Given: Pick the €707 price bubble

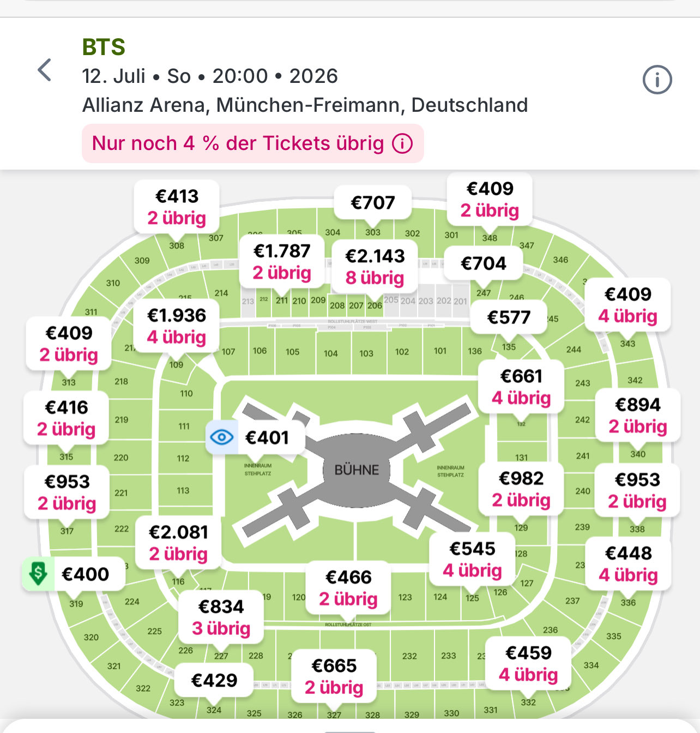Looking at the screenshot, I should (373, 203).
